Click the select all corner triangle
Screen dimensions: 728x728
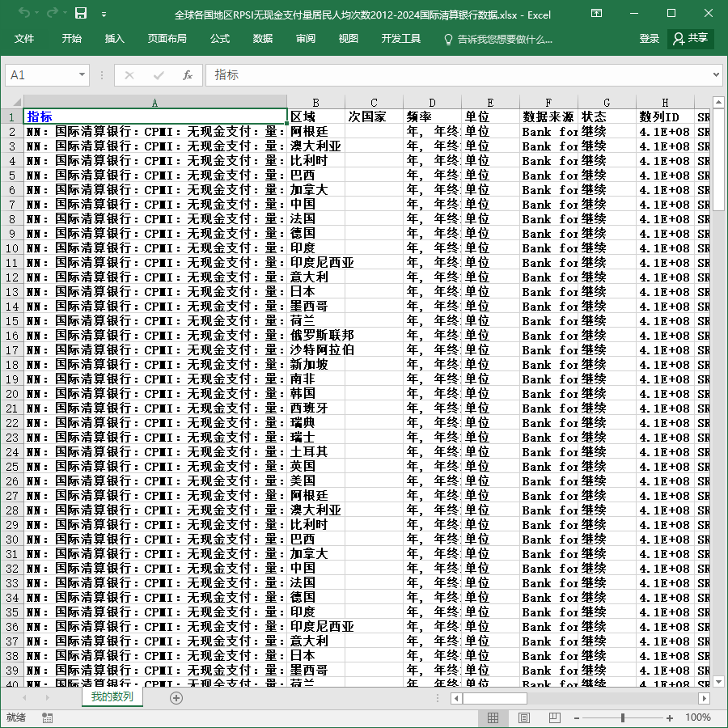tap(17, 102)
